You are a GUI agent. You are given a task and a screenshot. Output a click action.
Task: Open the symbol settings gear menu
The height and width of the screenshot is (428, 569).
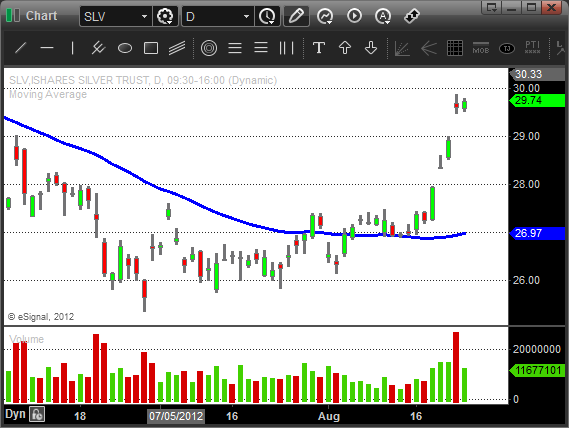click(165, 16)
